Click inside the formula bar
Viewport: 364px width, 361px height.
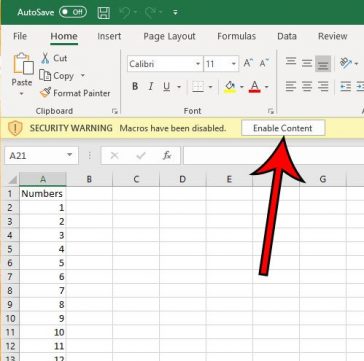(273, 156)
